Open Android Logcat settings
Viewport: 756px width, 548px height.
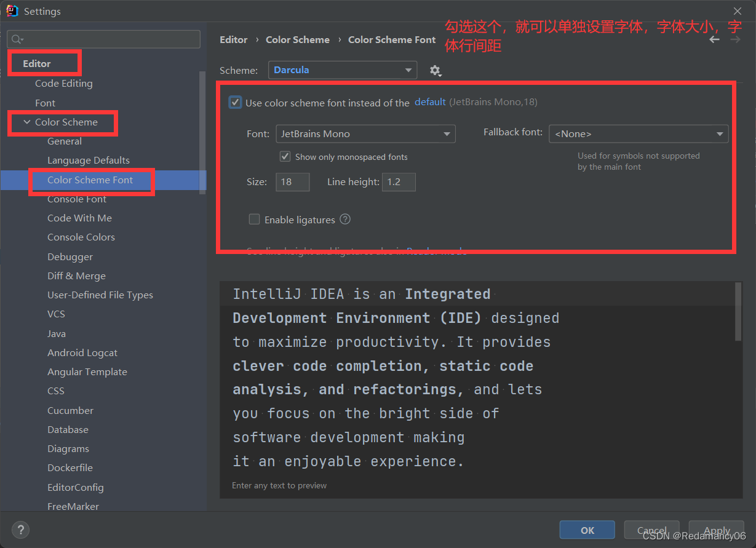tap(82, 352)
